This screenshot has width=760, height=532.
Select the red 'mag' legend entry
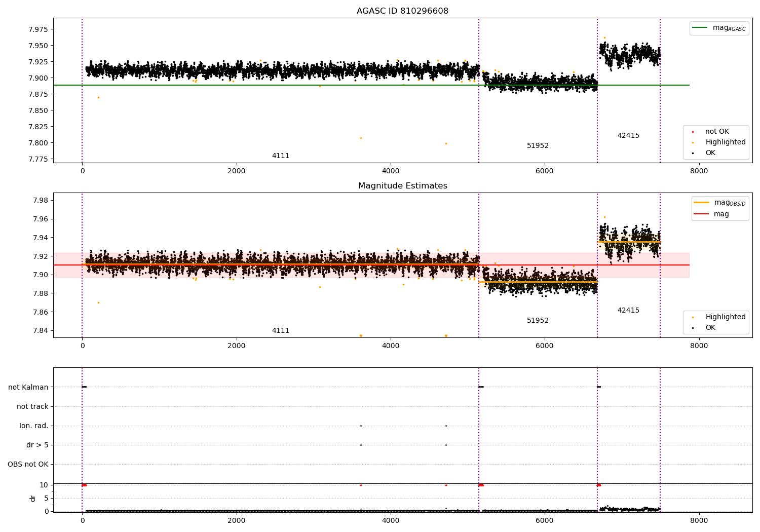click(x=711, y=214)
